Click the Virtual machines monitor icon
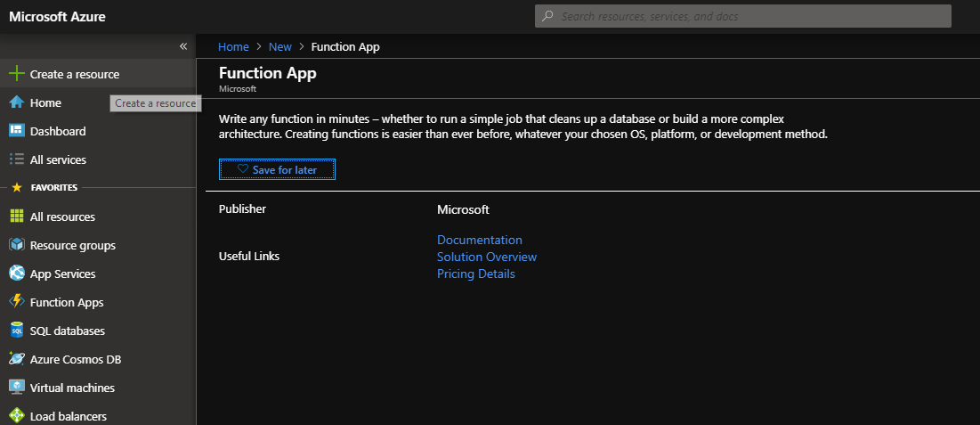980x425 pixels. tap(17, 388)
